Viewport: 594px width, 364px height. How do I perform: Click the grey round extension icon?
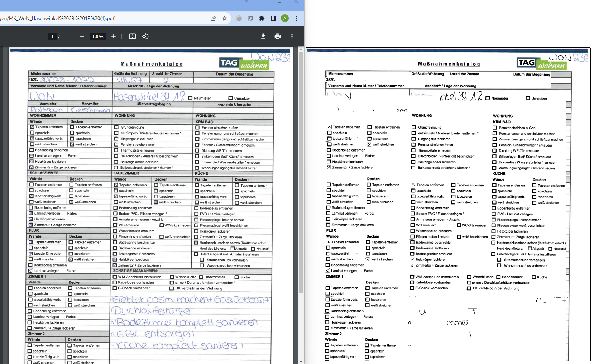(x=239, y=18)
